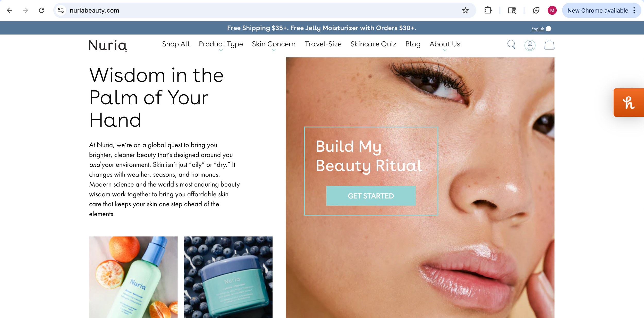Viewport: 644px width, 318px height.
Task: Click the Nuria logo
Action: tap(108, 46)
